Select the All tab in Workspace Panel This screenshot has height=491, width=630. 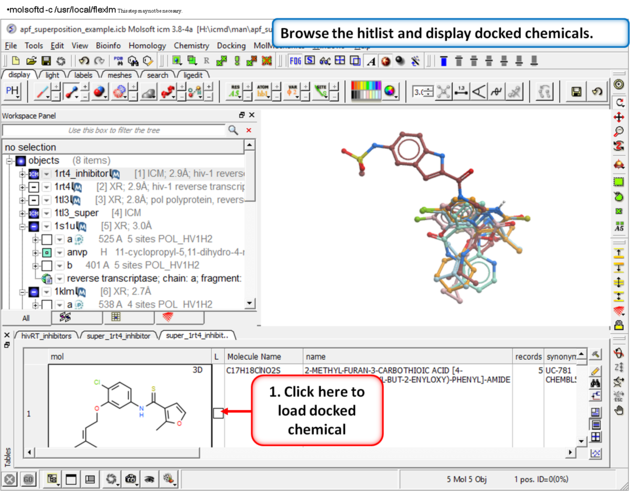(25, 318)
